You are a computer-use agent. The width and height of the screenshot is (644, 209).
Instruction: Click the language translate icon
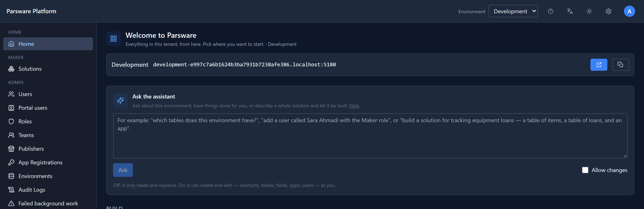click(x=570, y=11)
